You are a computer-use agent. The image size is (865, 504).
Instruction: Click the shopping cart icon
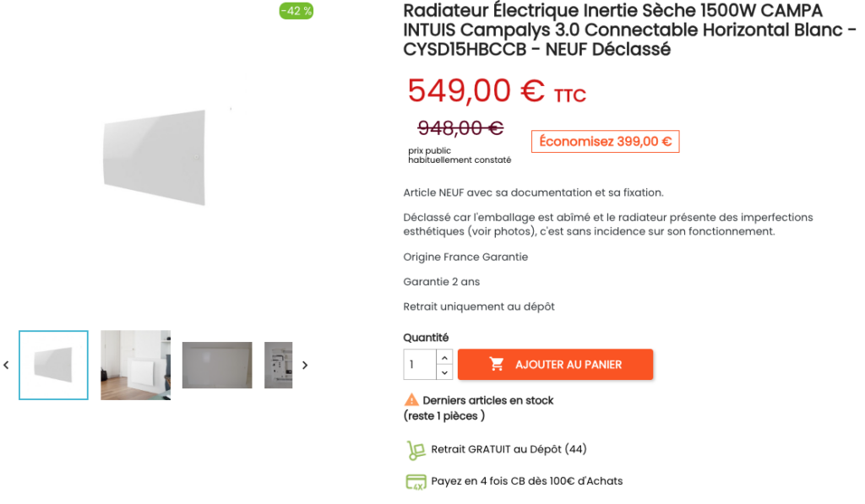pyautogui.click(x=497, y=365)
